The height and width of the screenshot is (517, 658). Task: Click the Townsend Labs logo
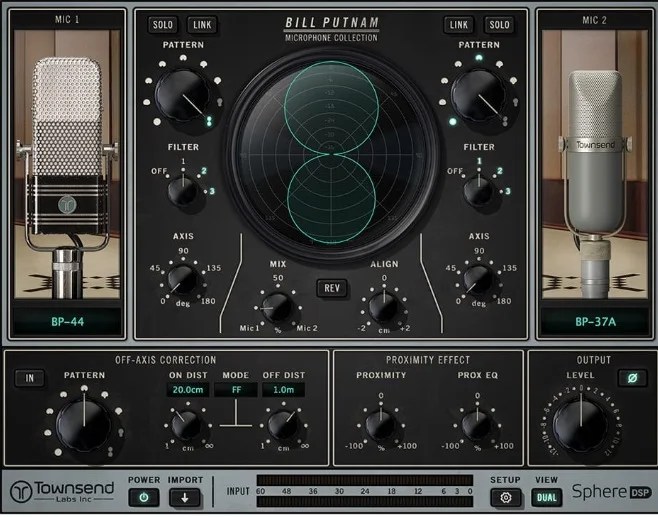[x=62, y=491]
